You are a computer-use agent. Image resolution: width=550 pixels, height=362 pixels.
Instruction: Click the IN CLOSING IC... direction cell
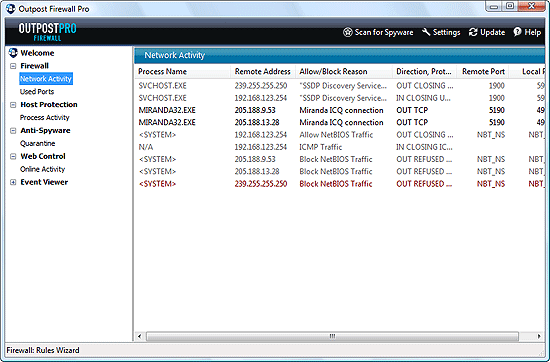pos(424,147)
